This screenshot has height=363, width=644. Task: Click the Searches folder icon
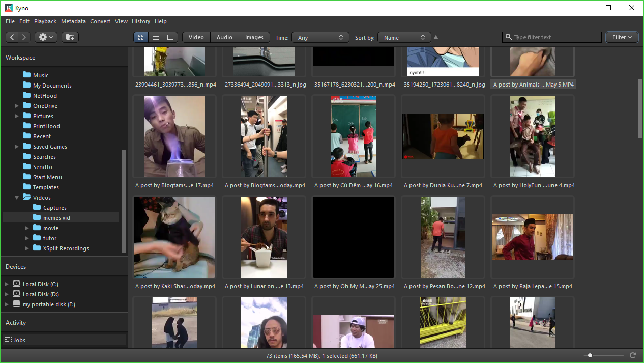pyautogui.click(x=27, y=156)
